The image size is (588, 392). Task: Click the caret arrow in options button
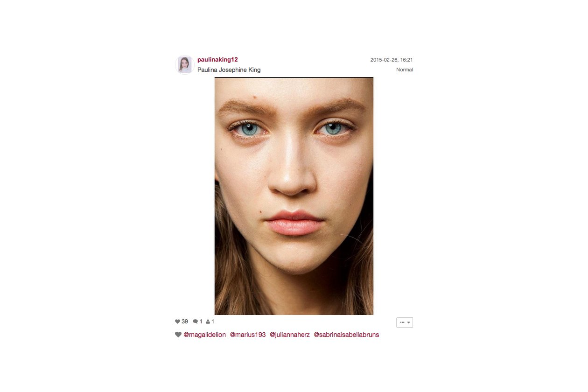[409, 322]
